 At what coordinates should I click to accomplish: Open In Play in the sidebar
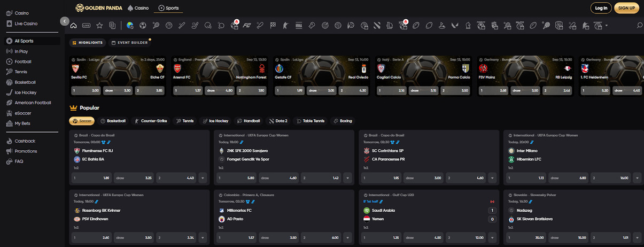pyautogui.click(x=21, y=51)
